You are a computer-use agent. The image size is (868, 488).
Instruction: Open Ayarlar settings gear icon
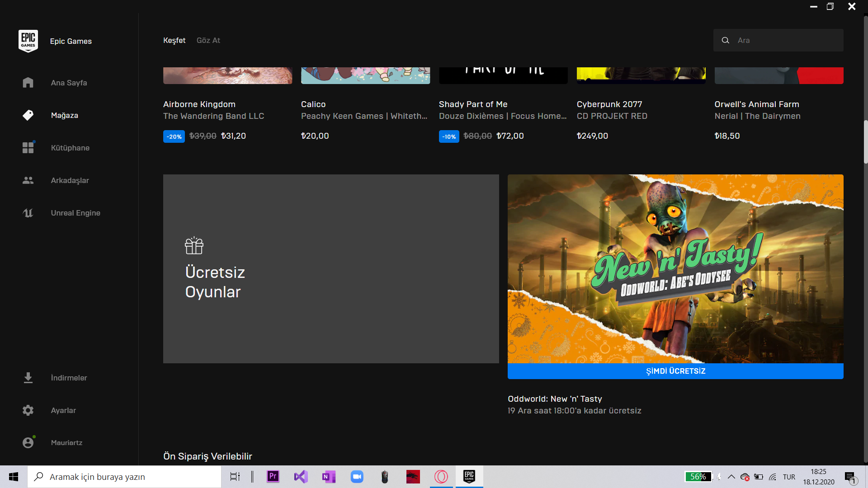click(28, 410)
